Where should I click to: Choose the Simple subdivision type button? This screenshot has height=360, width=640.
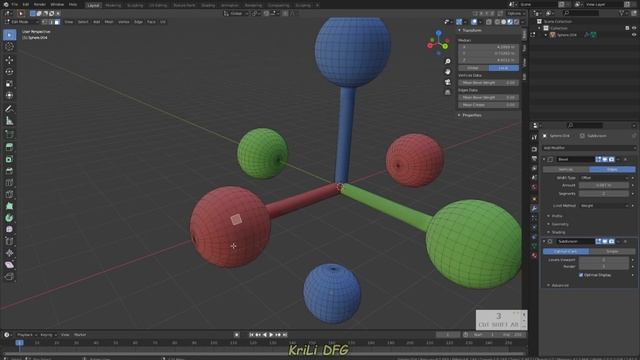click(612, 252)
